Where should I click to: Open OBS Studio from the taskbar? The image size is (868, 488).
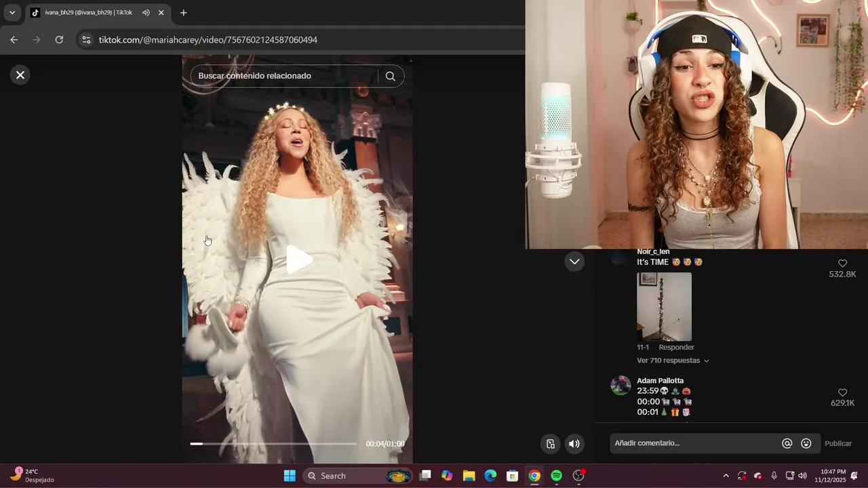pyautogui.click(x=578, y=476)
